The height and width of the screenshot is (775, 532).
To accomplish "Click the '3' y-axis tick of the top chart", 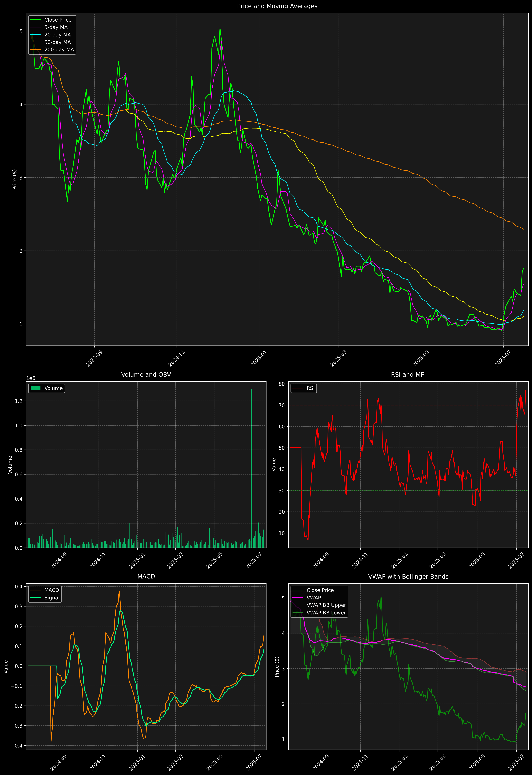I will (21, 178).
